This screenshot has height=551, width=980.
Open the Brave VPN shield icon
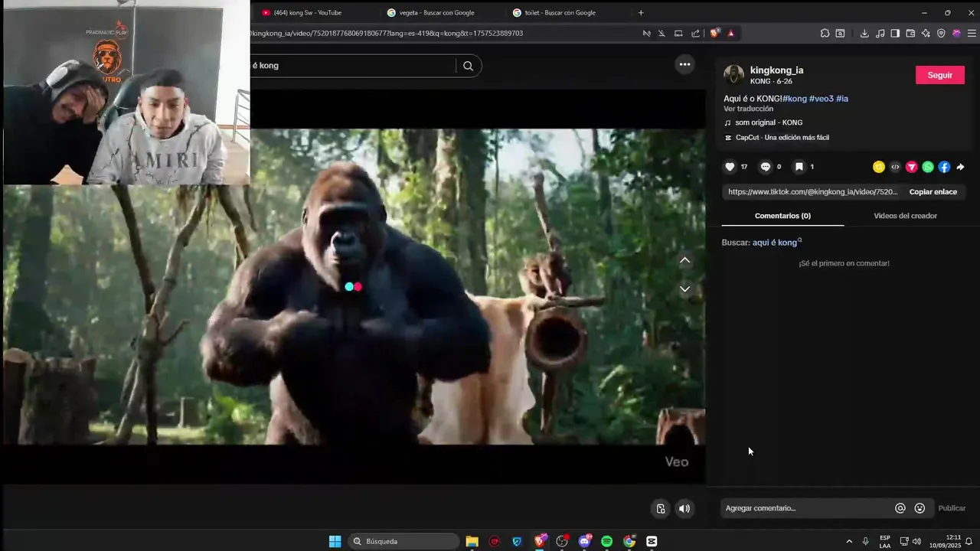click(x=941, y=33)
